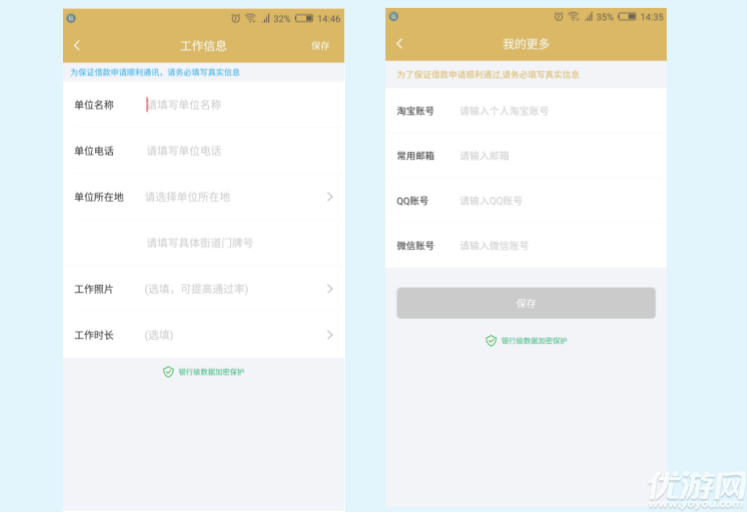Click 银行级数据加密保护 text in 工作信息 screen

point(211,372)
